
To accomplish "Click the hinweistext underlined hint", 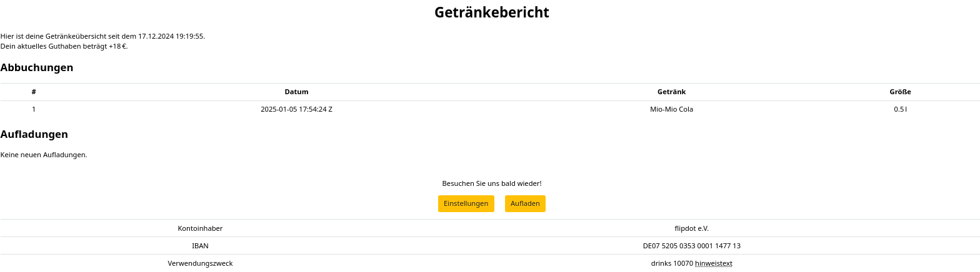I will click(714, 263).
